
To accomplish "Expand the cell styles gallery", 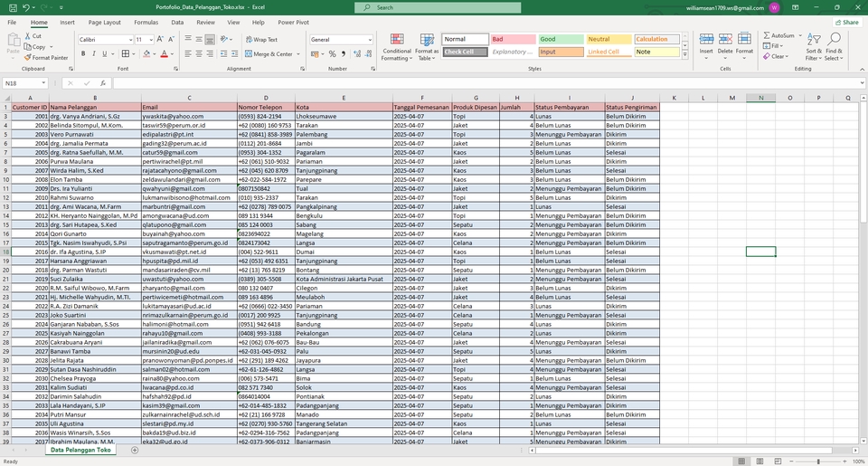I will (x=684, y=55).
